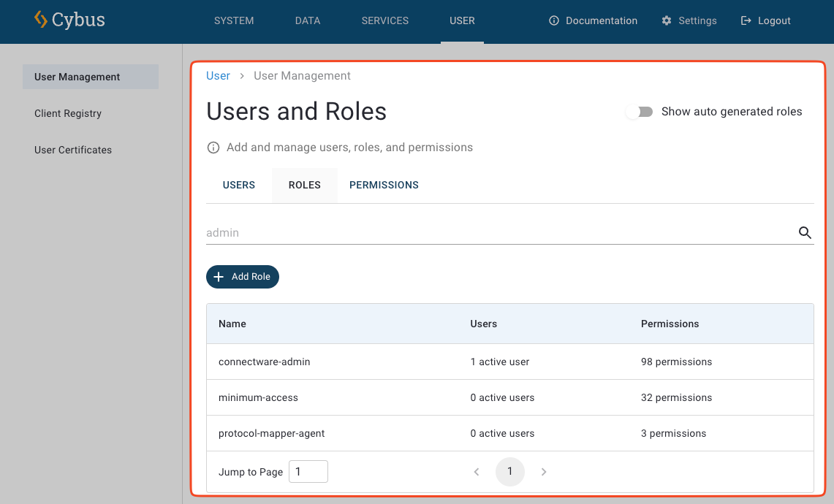Select Client Registry in the sidebar
834x504 pixels.
(x=68, y=113)
